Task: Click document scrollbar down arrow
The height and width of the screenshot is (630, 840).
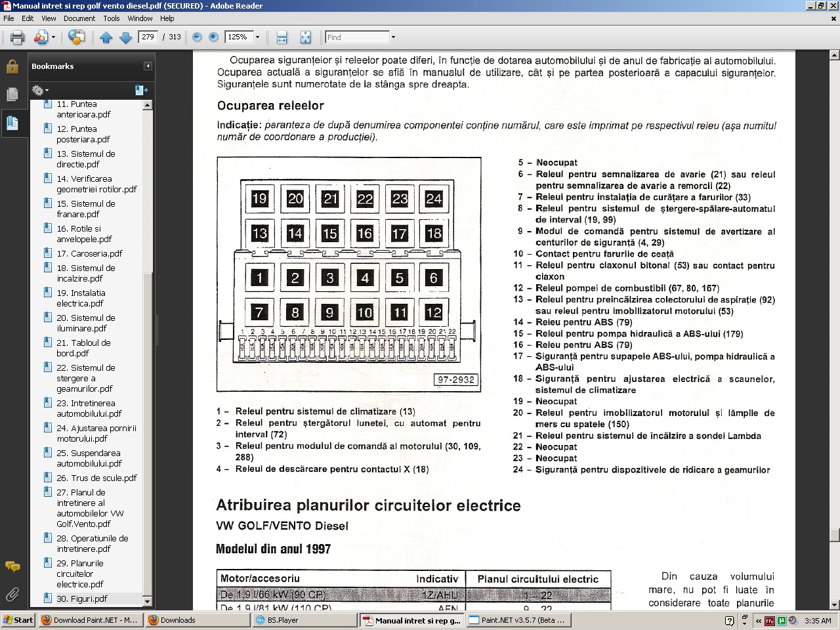Action: (834, 604)
